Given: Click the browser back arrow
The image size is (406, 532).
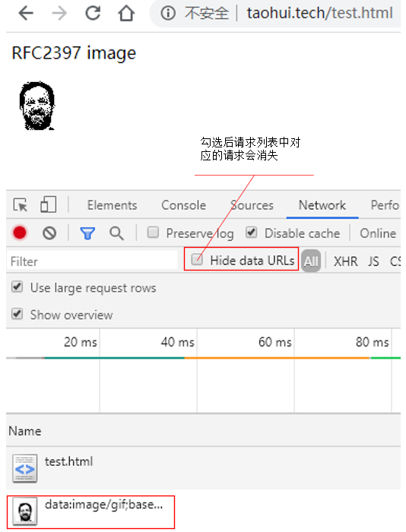Looking at the screenshot, I should pos(26,14).
